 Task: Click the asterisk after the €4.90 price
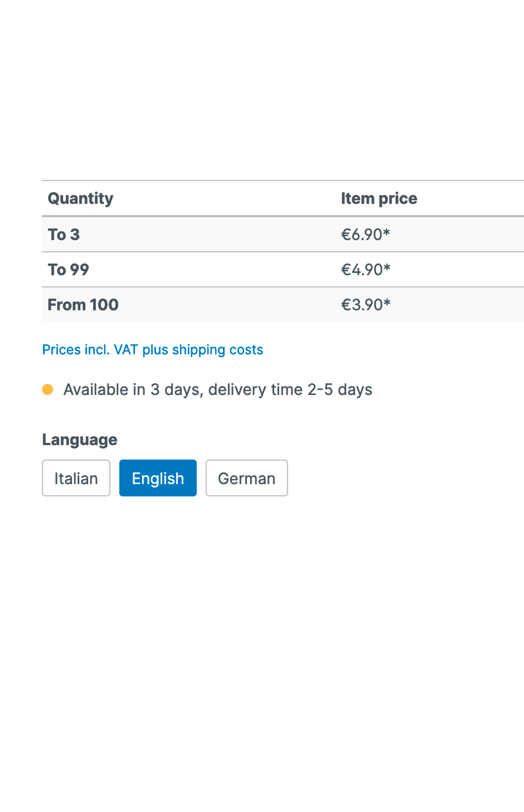(x=387, y=268)
